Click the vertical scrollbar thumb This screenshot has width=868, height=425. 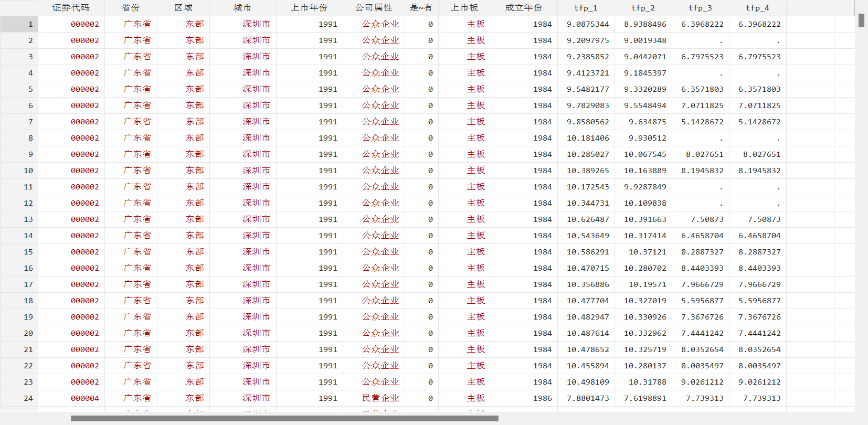pyautogui.click(x=861, y=20)
